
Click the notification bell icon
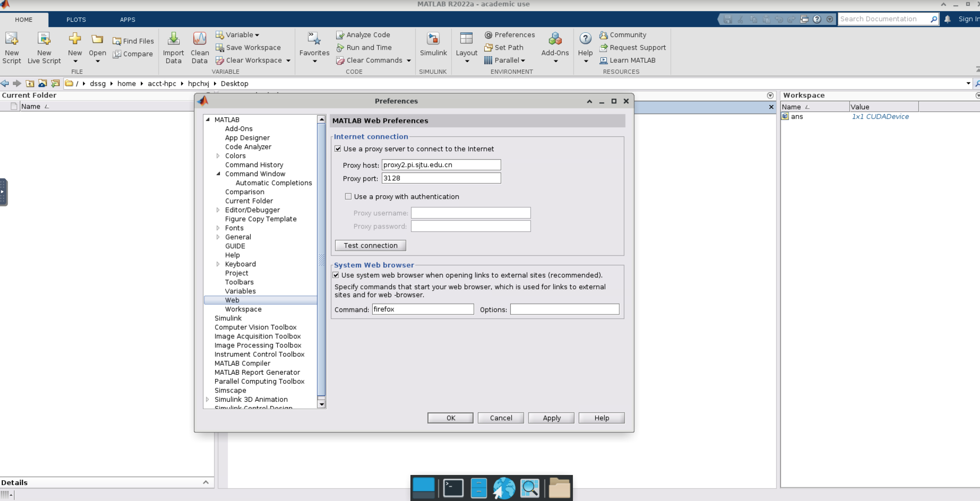(x=947, y=19)
